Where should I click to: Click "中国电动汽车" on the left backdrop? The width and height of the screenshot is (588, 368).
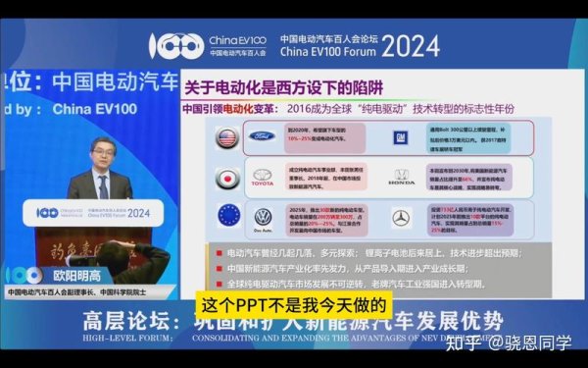click(115, 81)
